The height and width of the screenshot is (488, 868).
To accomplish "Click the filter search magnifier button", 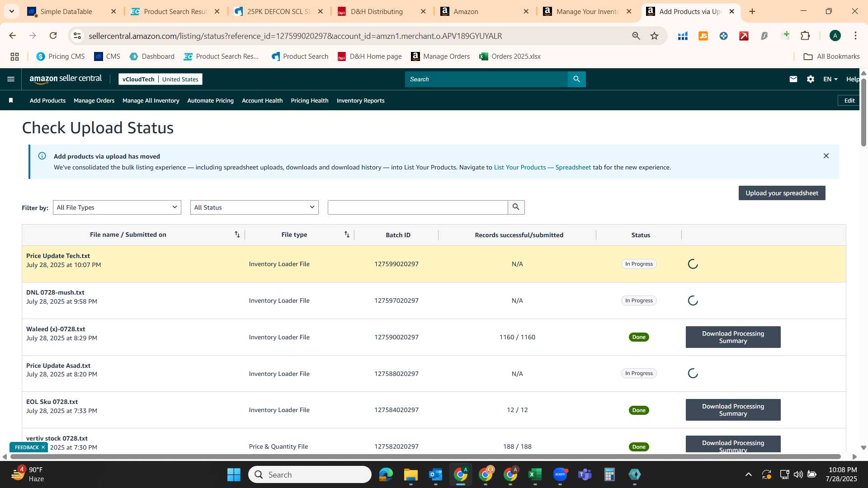I will coord(516,207).
